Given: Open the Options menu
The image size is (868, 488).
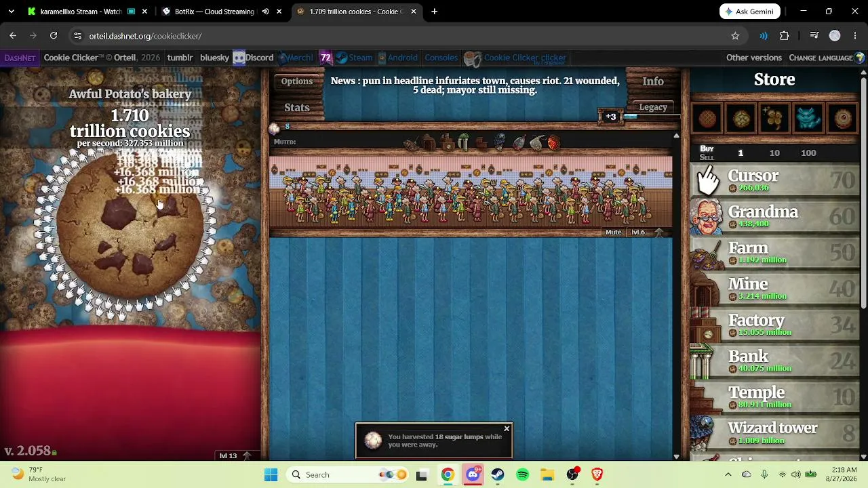Looking at the screenshot, I should pos(297,81).
